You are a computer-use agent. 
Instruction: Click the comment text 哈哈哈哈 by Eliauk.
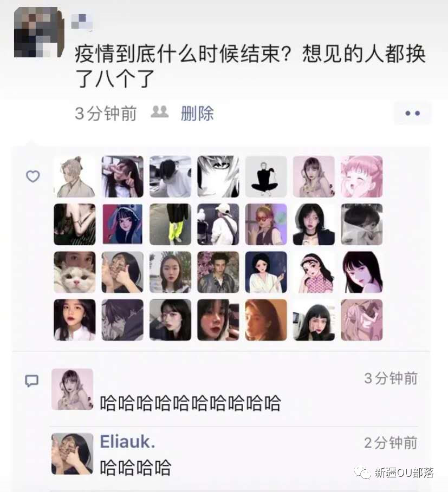pos(135,468)
